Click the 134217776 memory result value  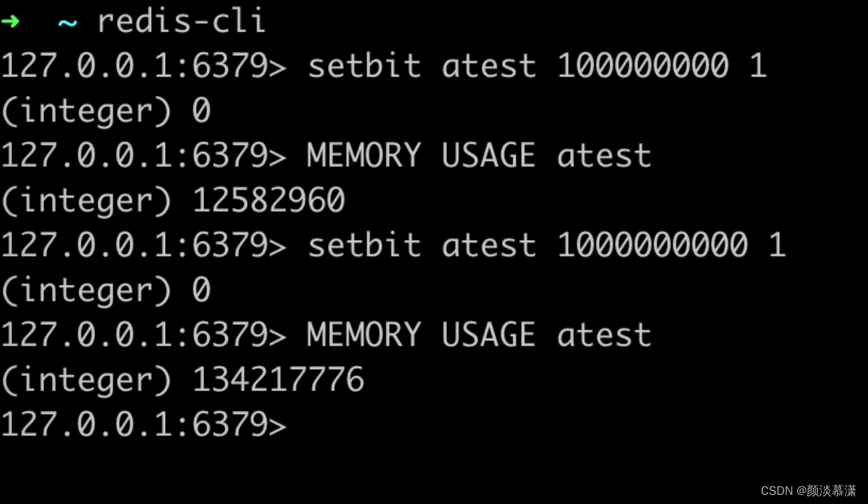point(278,380)
